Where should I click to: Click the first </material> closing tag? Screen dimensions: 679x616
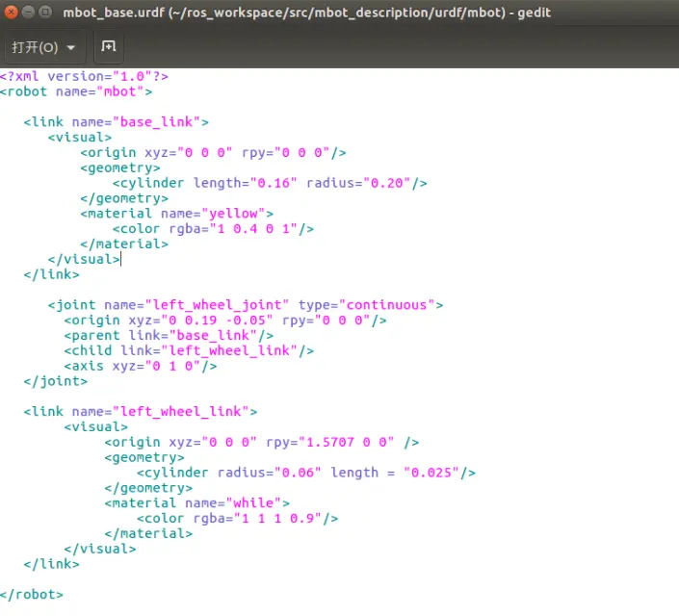124,244
